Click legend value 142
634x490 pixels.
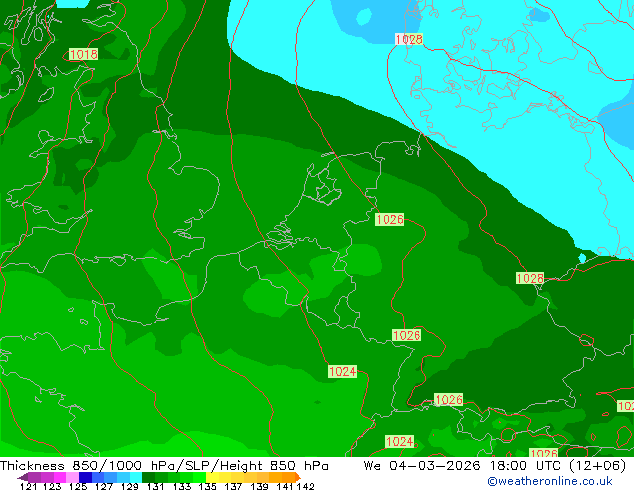(306, 486)
